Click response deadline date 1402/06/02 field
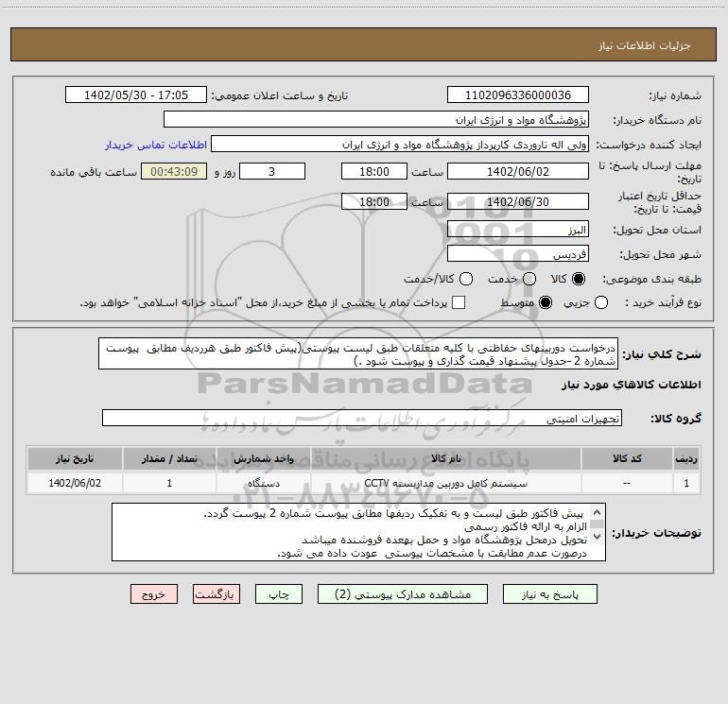 tap(518, 171)
